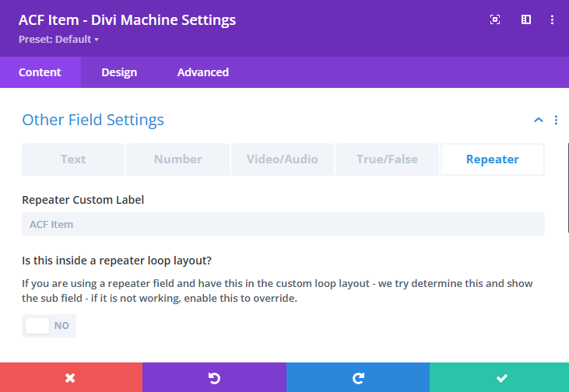Image resolution: width=569 pixels, height=392 pixels.
Task: Select the Text field settings sub-tab
Action: pyautogui.click(x=73, y=159)
